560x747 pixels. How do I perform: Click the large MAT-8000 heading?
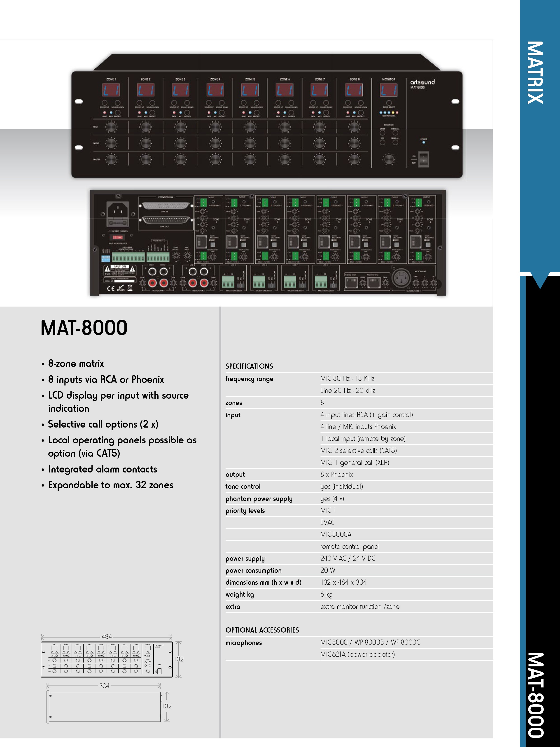84,328
